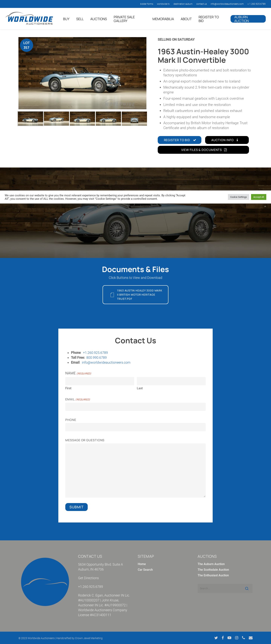Click the email envelope icon in footer
The width and height of the screenshot is (271, 644).
250,638
